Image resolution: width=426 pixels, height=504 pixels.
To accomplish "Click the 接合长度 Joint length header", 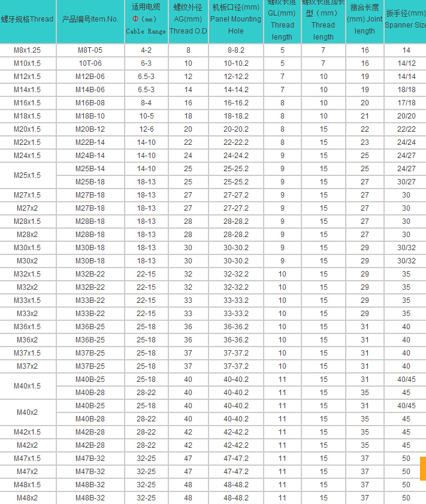I will coord(364,19).
